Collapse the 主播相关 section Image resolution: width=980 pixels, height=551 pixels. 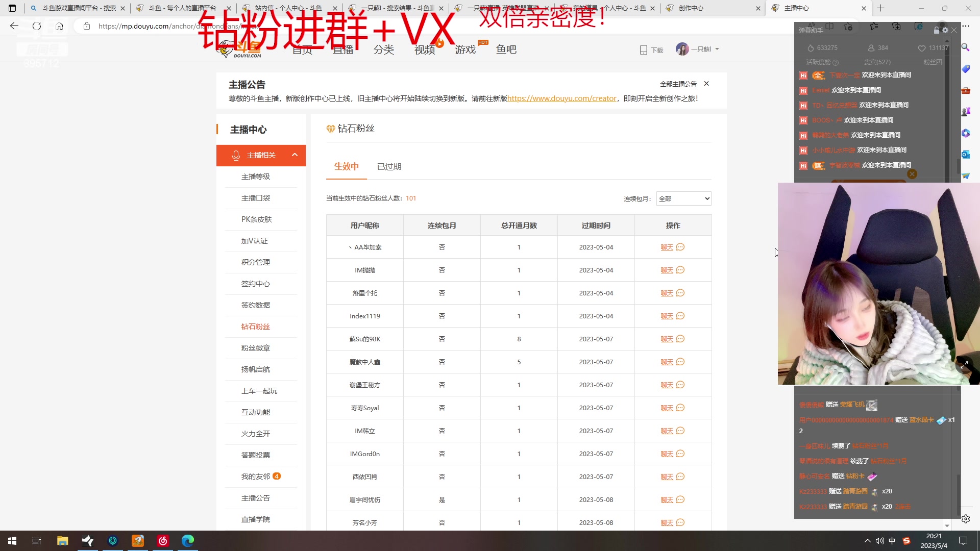294,155
